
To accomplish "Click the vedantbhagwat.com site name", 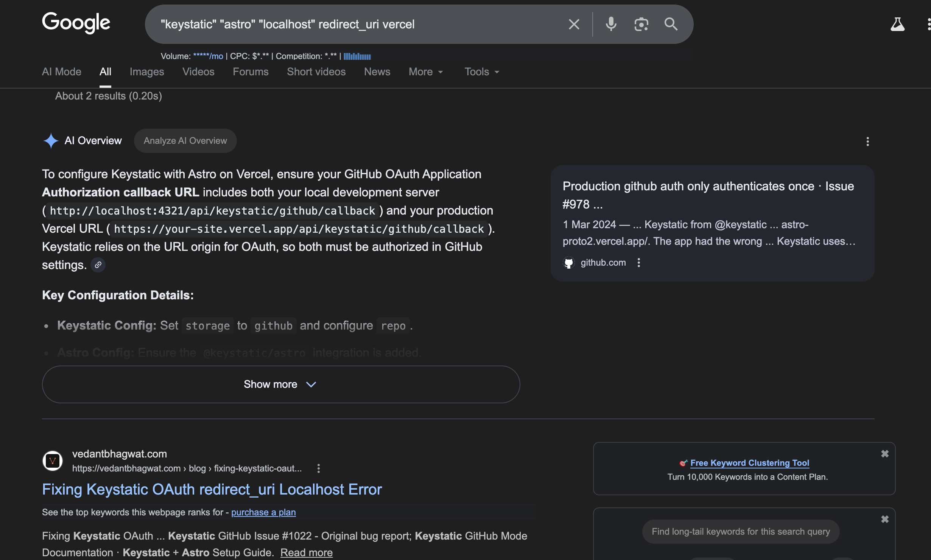I will [x=120, y=454].
